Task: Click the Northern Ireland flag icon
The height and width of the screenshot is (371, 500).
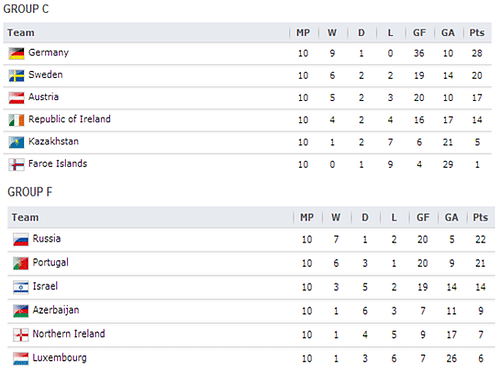Action: click(21, 335)
